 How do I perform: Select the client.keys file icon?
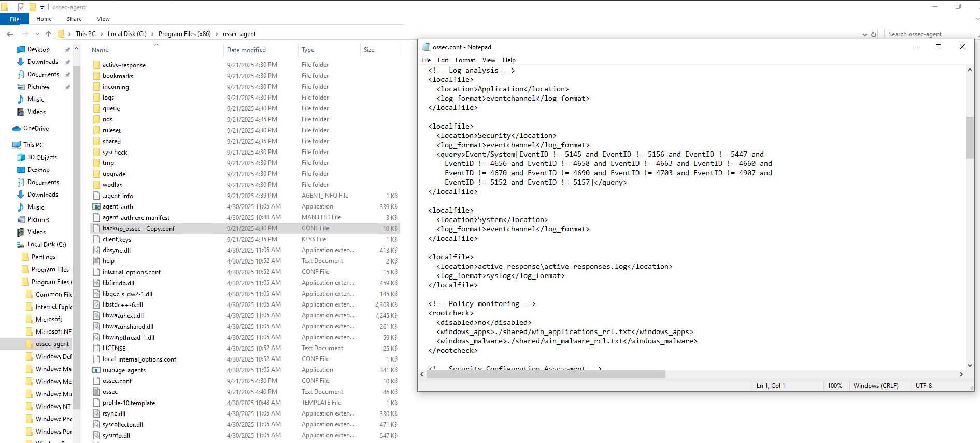tap(96, 239)
